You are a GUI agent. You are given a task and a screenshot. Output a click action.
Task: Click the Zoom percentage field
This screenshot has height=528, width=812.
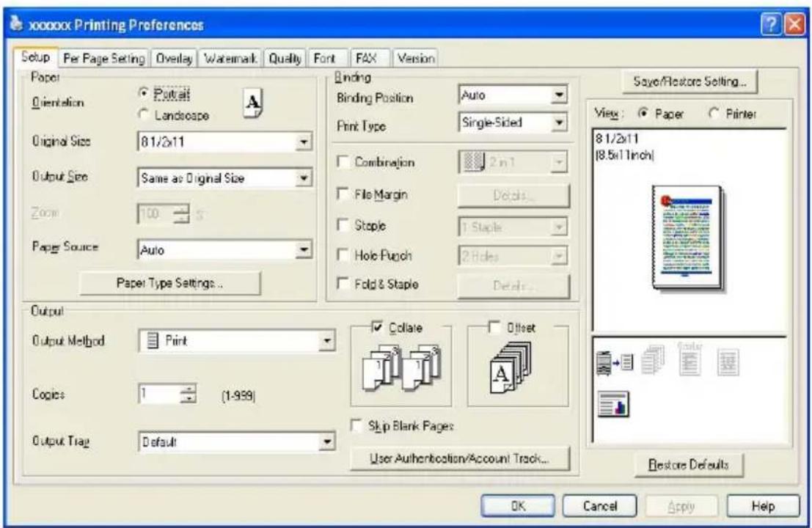(156, 213)
